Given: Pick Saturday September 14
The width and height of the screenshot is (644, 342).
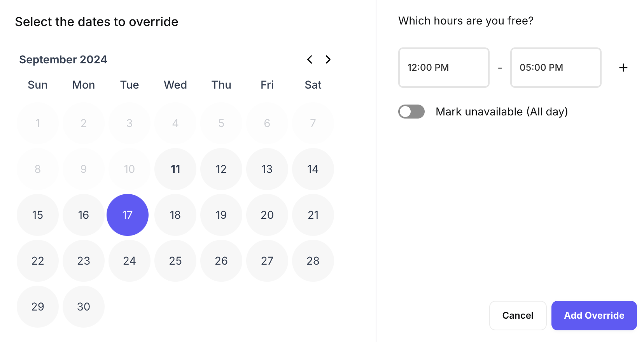Looking at the screenshot, I should coord(313,169).
